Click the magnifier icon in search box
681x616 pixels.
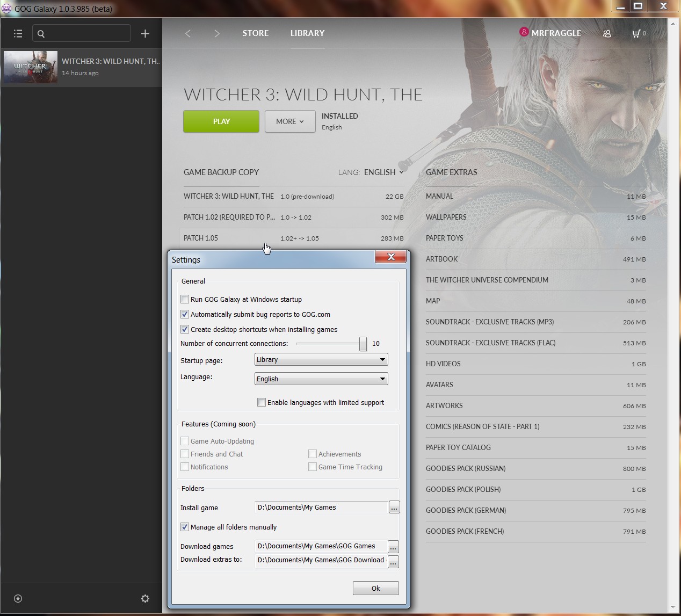[41, 34]
